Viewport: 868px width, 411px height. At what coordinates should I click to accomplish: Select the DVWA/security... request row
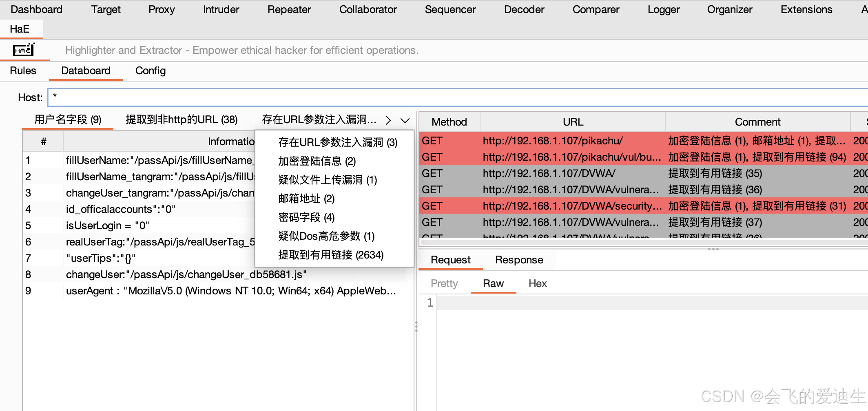(x=644, y=206)
